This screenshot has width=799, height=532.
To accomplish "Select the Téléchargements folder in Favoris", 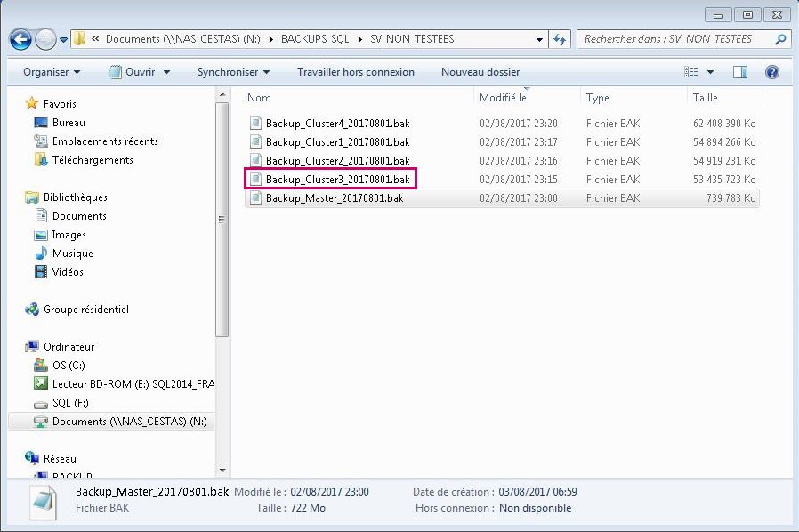I will click(92, 160).
